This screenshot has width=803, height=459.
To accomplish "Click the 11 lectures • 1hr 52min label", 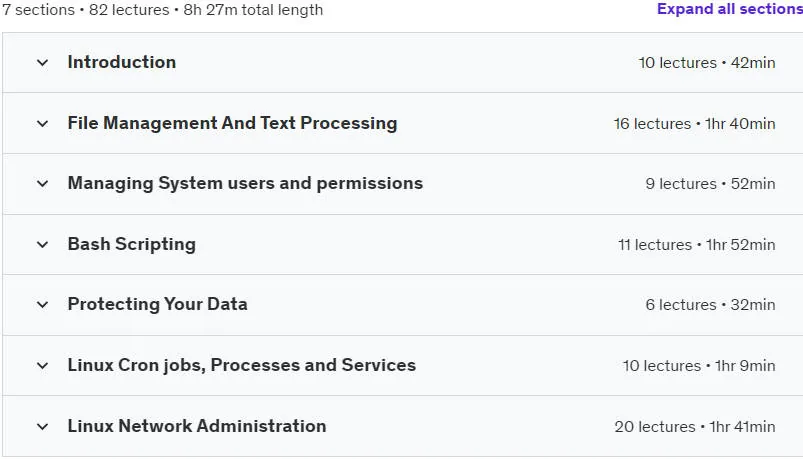I will click(x=696, y=245).
